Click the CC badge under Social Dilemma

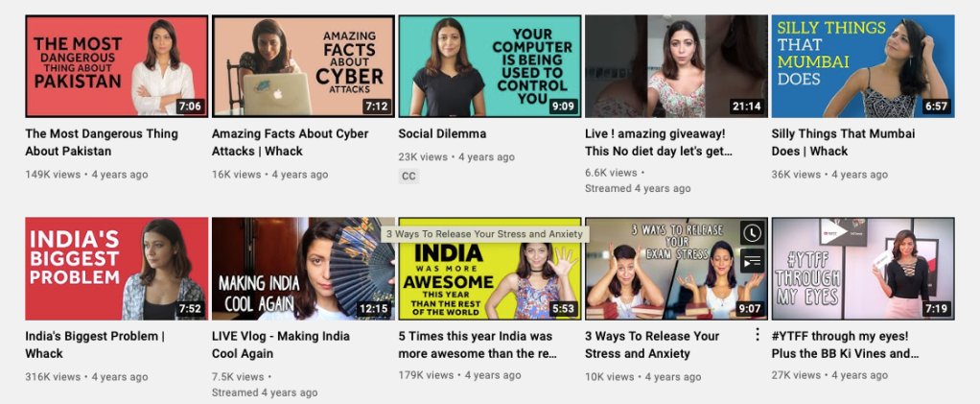point(408,177)
